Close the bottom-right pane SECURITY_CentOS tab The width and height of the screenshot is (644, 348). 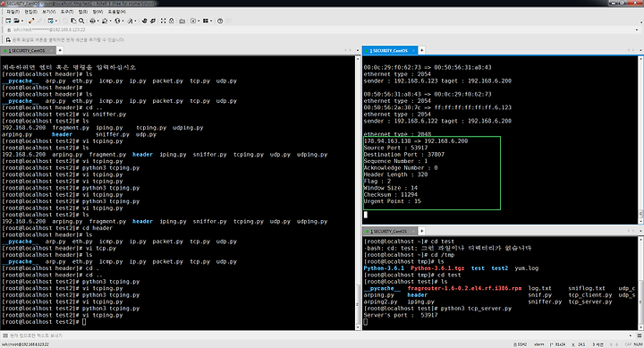click(x=413, y=232)
